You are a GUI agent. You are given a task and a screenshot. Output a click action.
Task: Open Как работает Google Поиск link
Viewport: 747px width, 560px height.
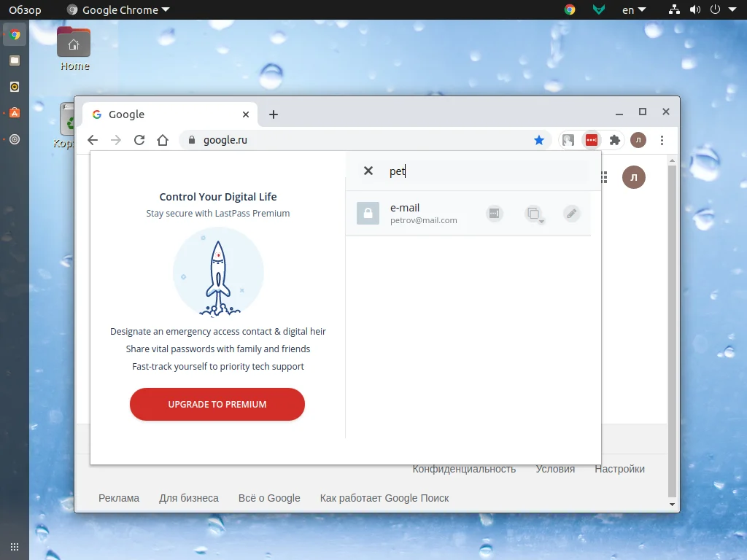click(x=384, y=498)
